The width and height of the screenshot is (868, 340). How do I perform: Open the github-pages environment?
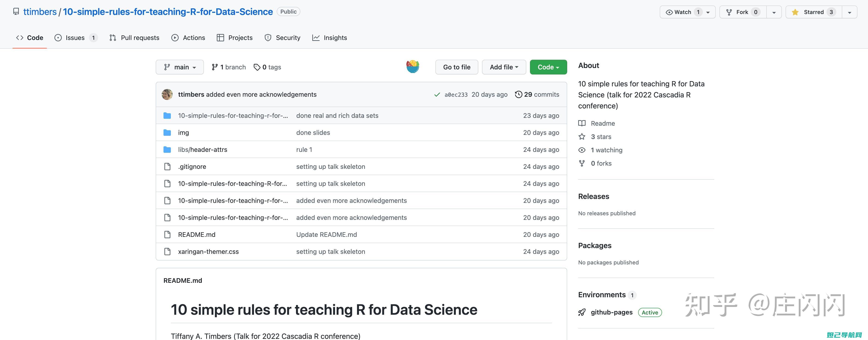click(x=612, y=312)
